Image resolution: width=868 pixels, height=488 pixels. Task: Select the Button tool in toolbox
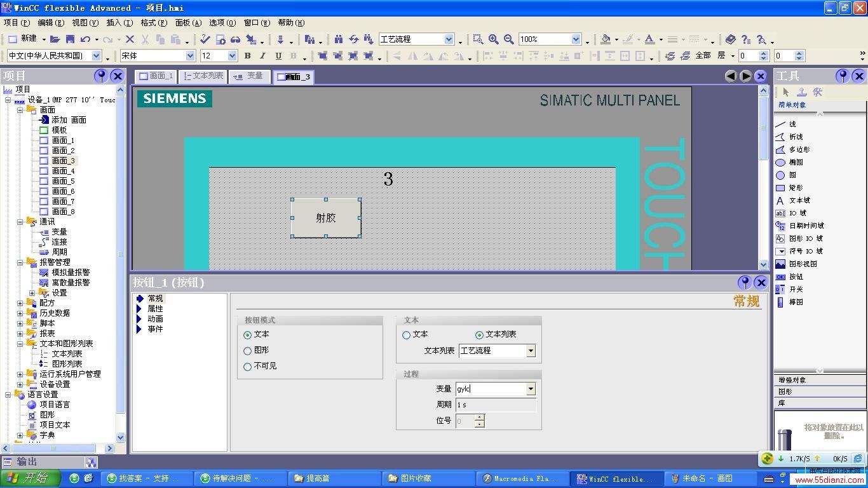point(789,277)
